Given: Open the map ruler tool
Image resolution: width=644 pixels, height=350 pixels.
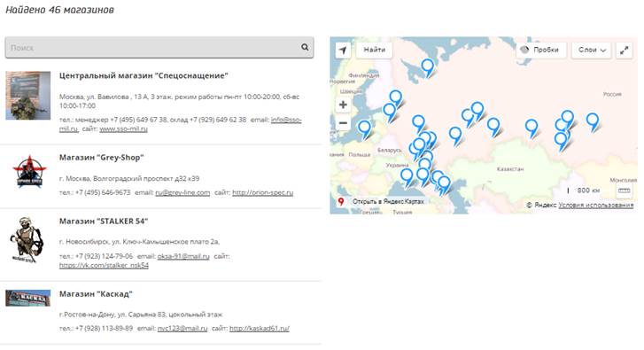Looking at the screenshot, I should 624,191.
